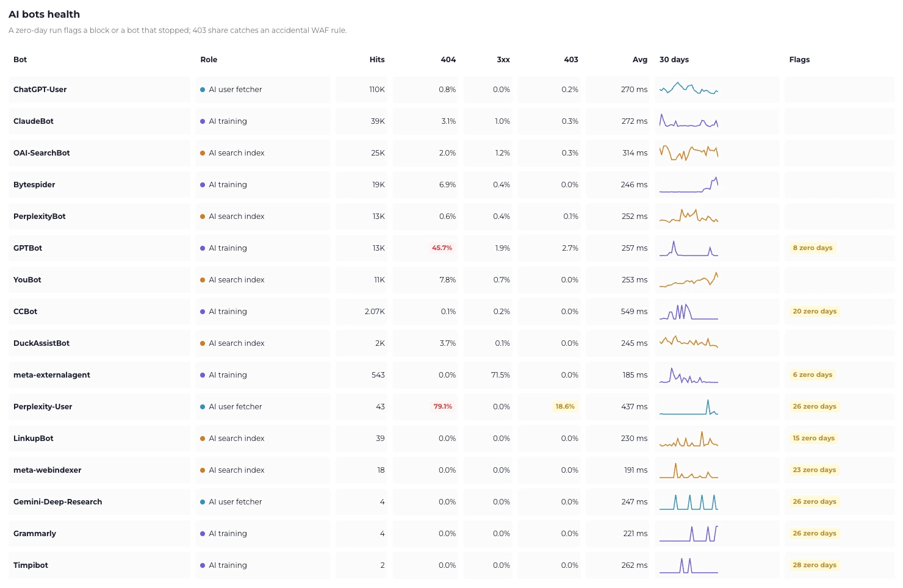
Task: Click LinkupBot's 'AI search index' role
Action: tap(237, 439)
